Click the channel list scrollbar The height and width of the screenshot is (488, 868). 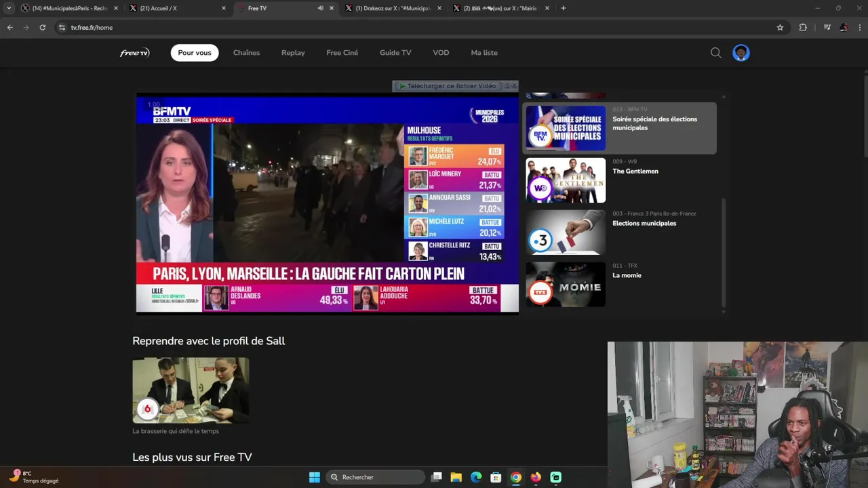(x=724, y=253)
